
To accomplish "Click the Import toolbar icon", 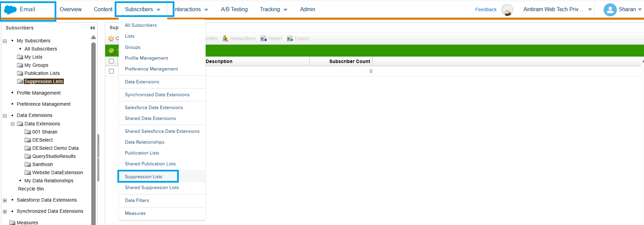I will tap(264, 39).
